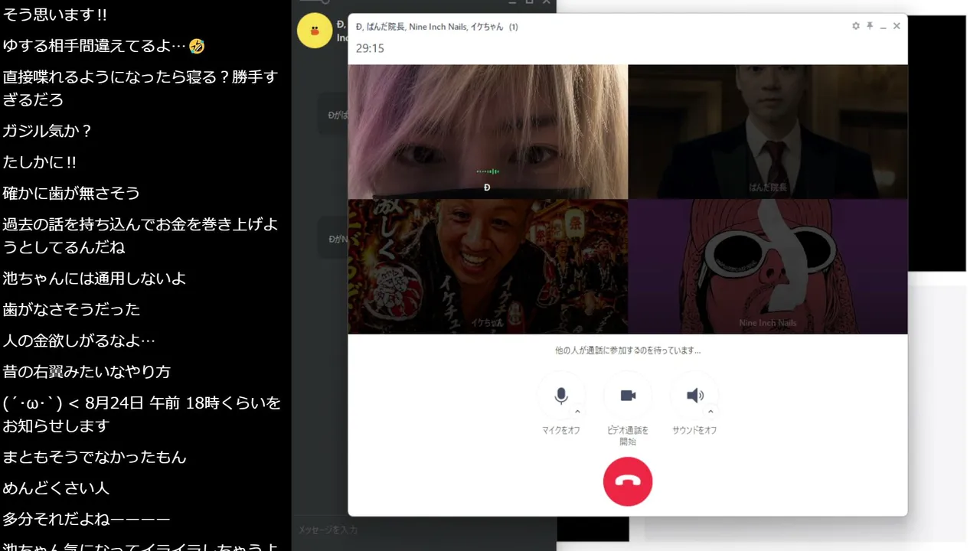Pin the call window on top
Image resolution: width=980 pixels, height=551 pixels.
tap(870, 26)
